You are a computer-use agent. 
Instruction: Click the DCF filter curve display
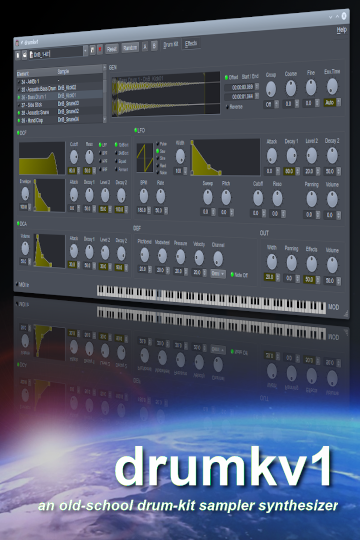click(42, 158)
